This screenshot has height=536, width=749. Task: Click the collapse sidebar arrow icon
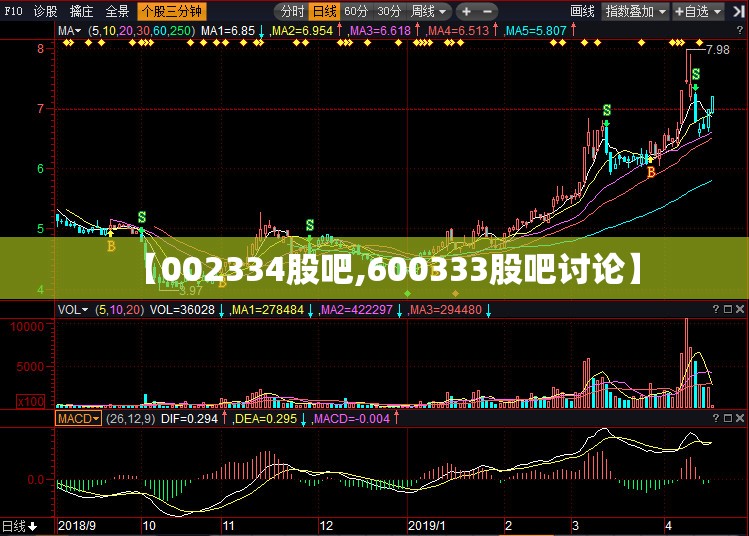[x=738, y=11]
